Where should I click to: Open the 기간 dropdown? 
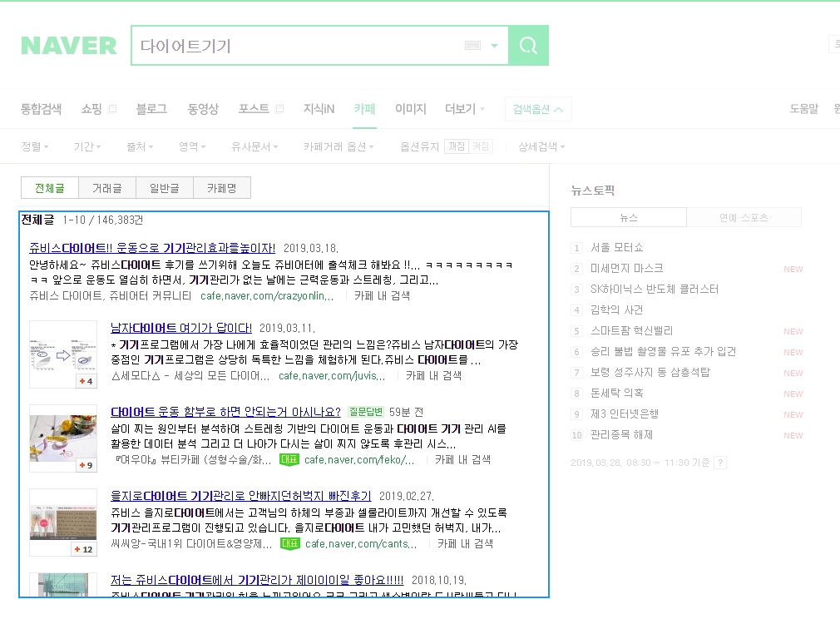(87, 146)
